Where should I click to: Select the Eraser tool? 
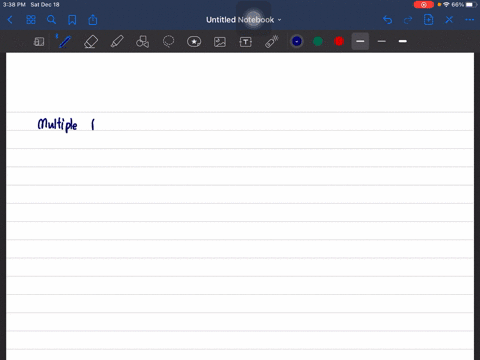[91, 42]
